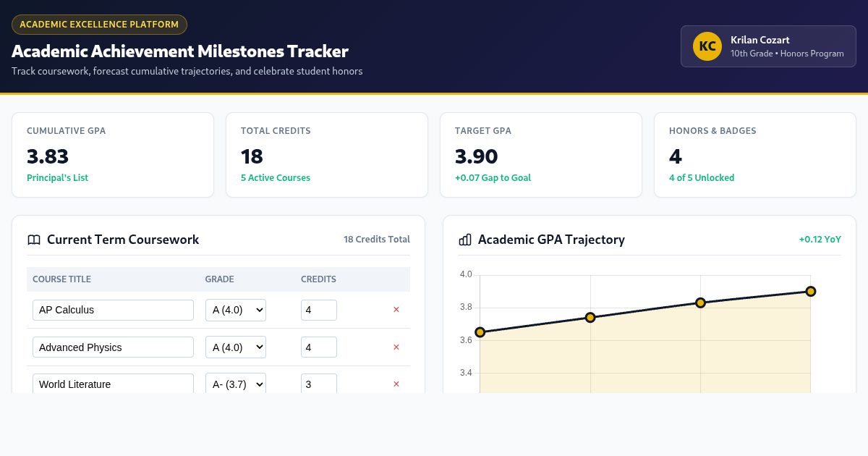868x456 pixels.
Task: Click the 3.6 y-axis label on chart
Action: coord(465,340)
